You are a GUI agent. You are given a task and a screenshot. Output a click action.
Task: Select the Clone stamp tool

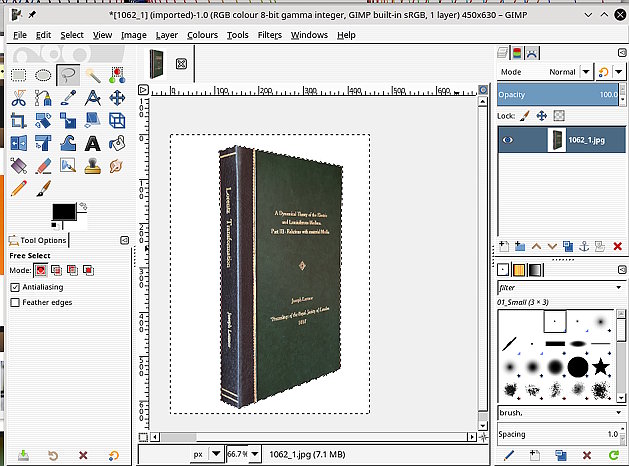click(x=93, y=166)
